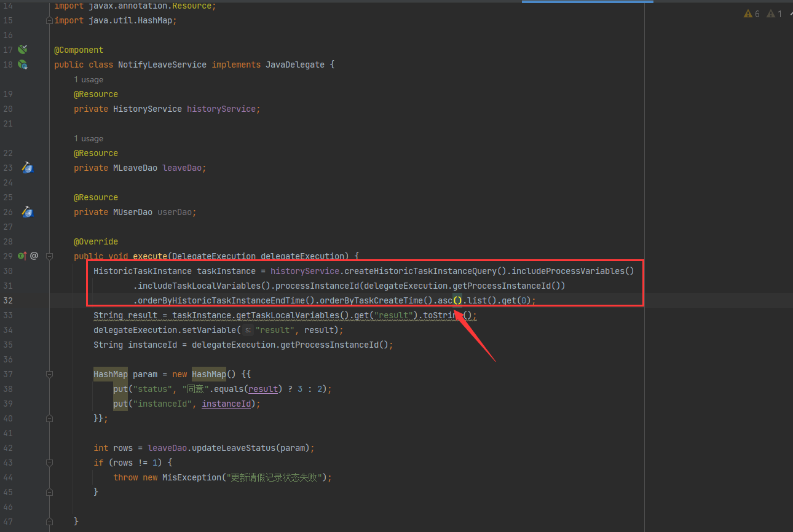Click the MUserDao type name
Viewport: 793px width, 532px height.
pos(133,212)
